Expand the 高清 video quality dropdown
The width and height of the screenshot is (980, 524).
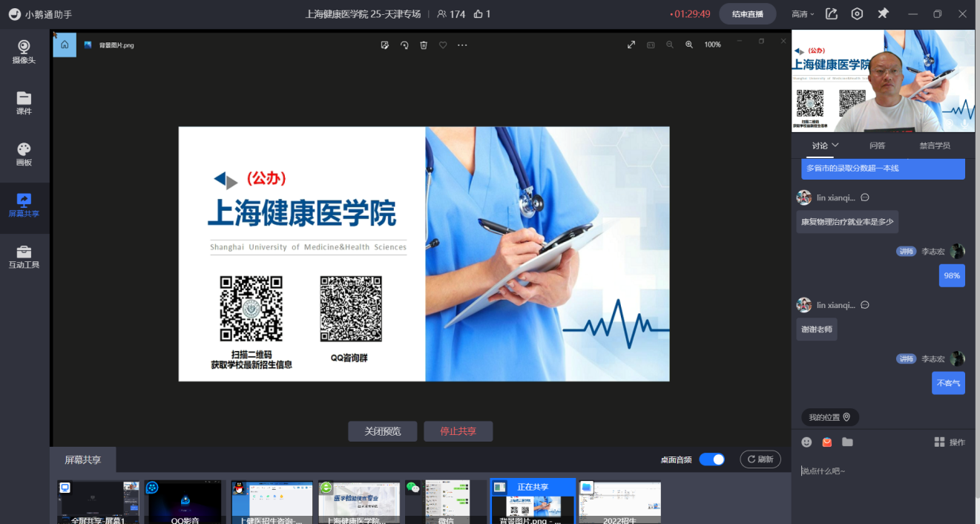[803, 14]
